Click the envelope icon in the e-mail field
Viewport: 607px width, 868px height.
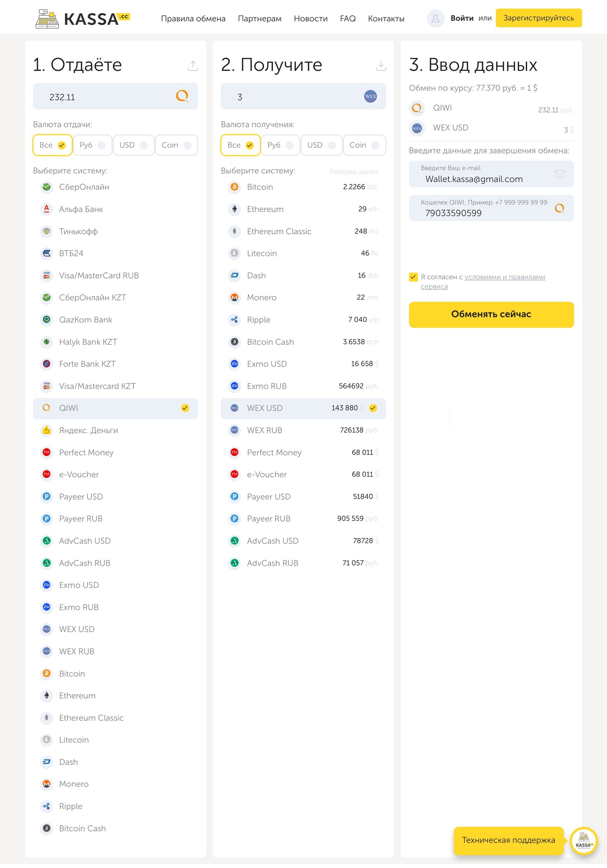coord(560,174)
